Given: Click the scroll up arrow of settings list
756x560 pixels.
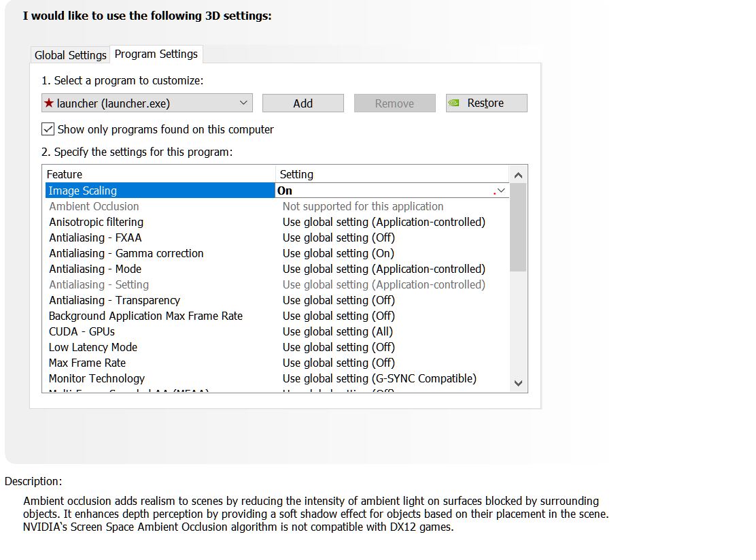Looking at the screenshot, I should click(518, 176).
